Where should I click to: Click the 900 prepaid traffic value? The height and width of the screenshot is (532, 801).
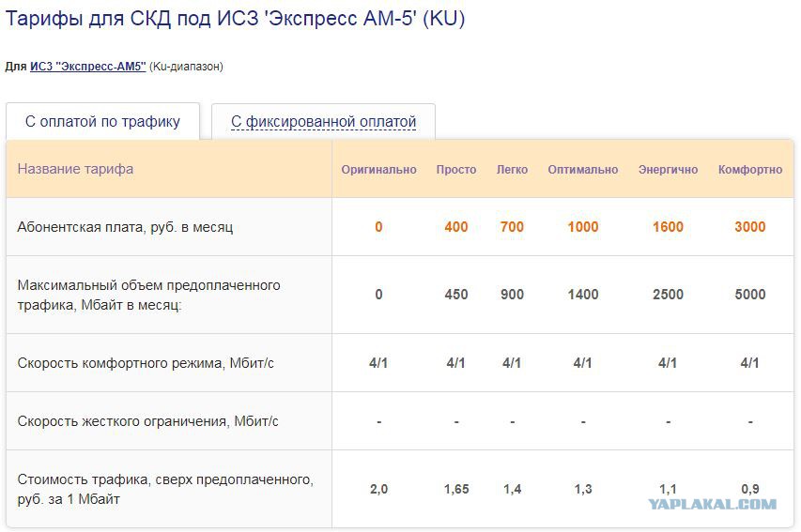(513, 295)
